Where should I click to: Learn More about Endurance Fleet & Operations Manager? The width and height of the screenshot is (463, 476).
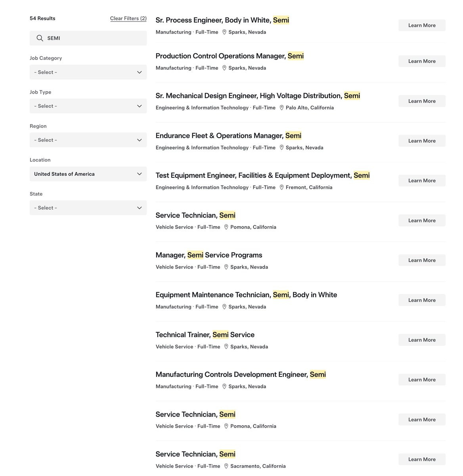[422, 141]
